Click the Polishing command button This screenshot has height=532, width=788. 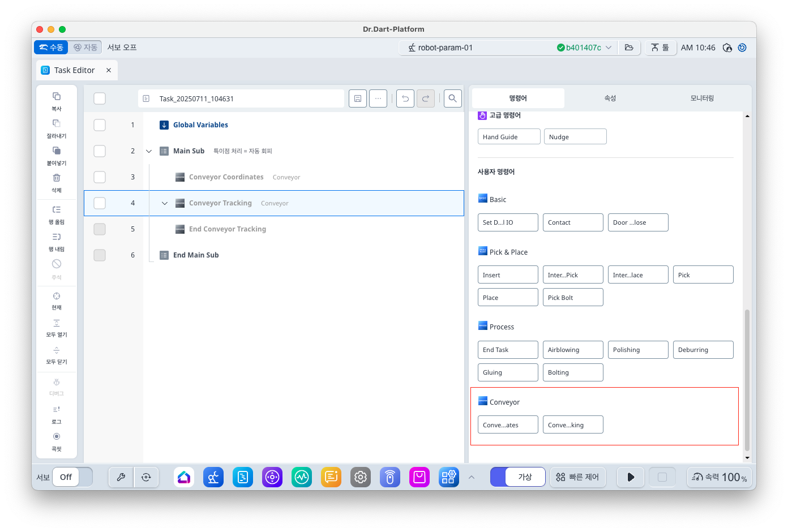pos(637,350)
